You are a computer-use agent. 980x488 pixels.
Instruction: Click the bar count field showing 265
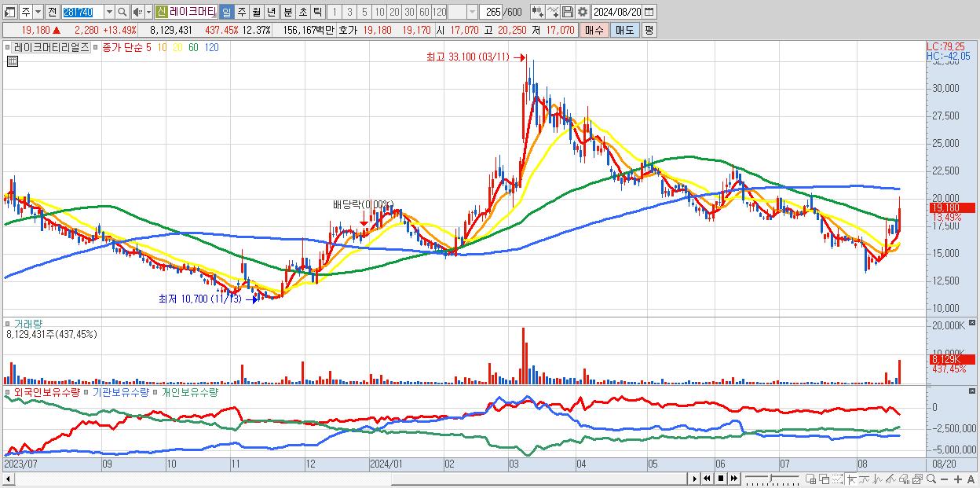coord(492,12)
